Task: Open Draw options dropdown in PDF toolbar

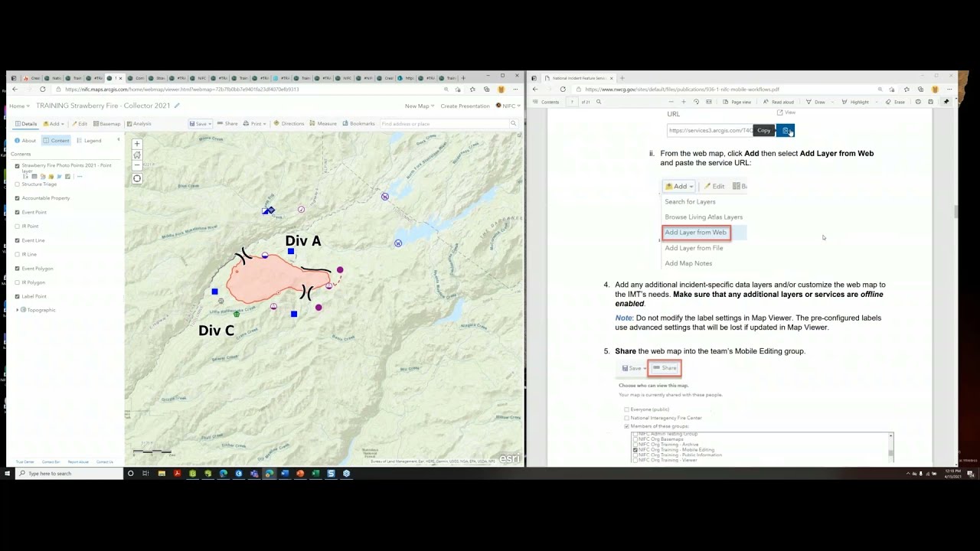Action: point(834,102)
